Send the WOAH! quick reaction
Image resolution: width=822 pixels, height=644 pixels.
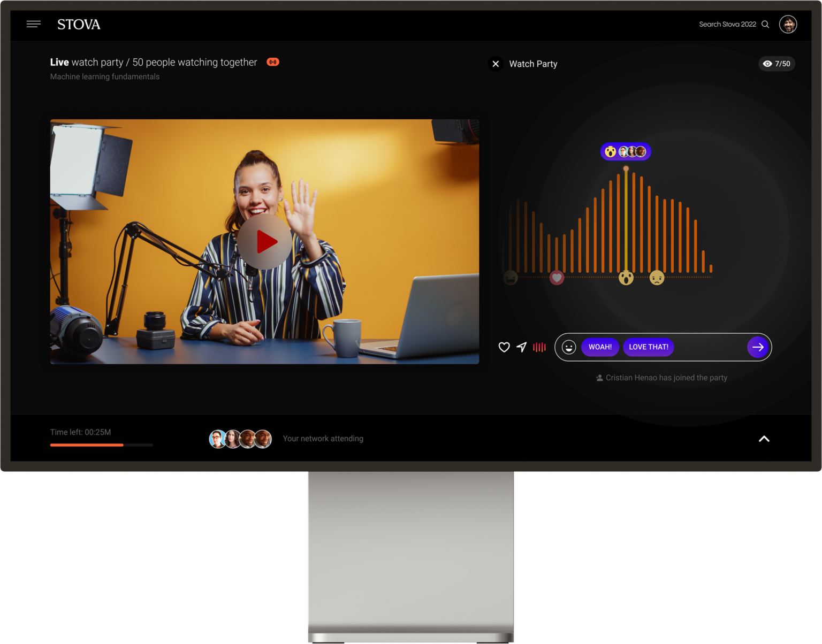600,347
